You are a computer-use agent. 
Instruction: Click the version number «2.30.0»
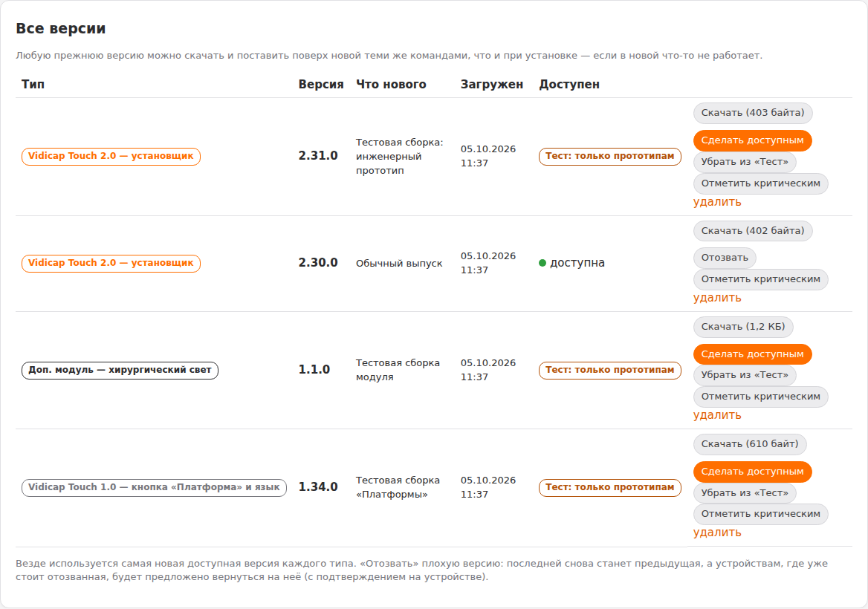click(318, 263)
